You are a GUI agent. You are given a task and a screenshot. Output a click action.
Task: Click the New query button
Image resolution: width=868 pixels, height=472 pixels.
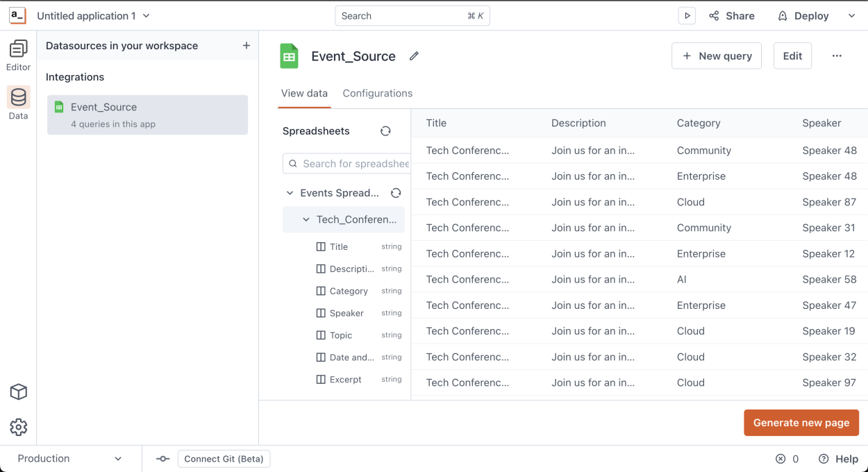(716, 56)
